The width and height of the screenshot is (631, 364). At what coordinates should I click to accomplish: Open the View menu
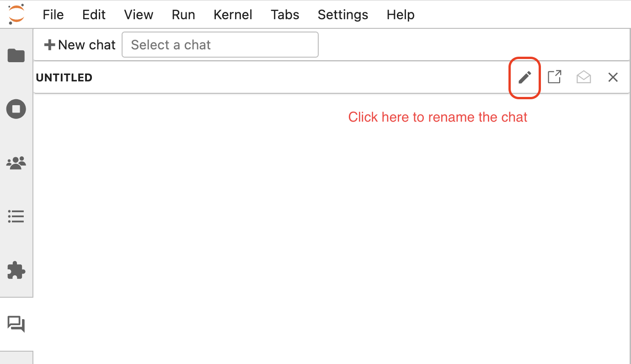coord(139,15)
